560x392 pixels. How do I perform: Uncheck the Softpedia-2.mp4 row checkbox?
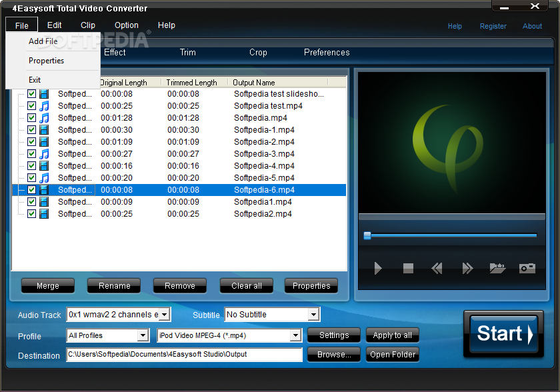[x=31, y=142]
